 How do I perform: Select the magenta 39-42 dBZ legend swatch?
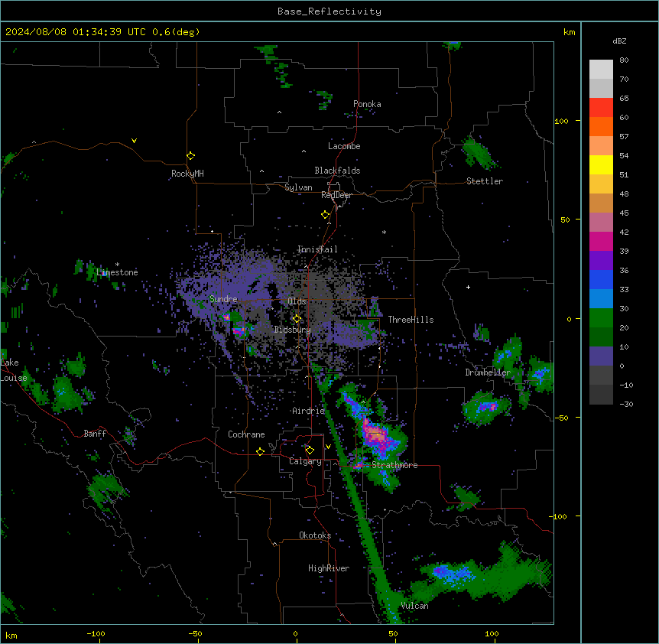click(601, 241)
